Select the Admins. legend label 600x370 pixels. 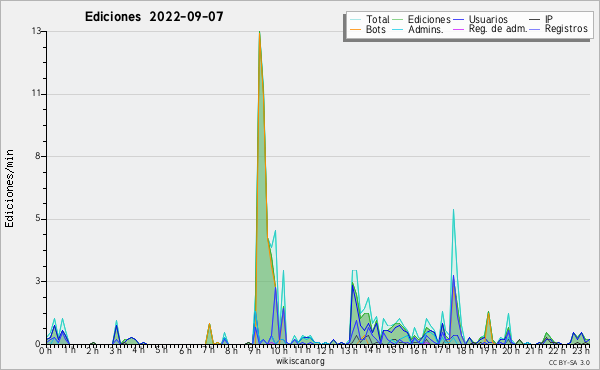[x=426, y=29]
